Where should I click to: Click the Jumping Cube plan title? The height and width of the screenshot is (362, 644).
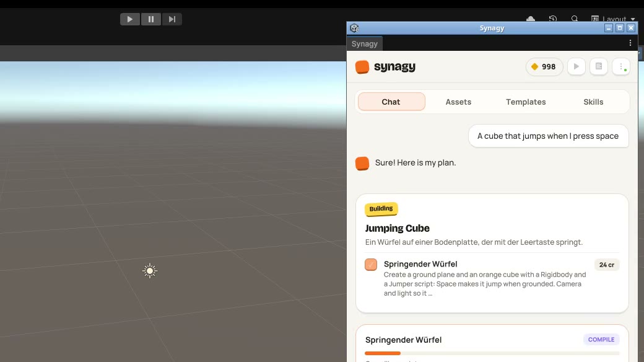pyautogui.click(x=397, y=228)
